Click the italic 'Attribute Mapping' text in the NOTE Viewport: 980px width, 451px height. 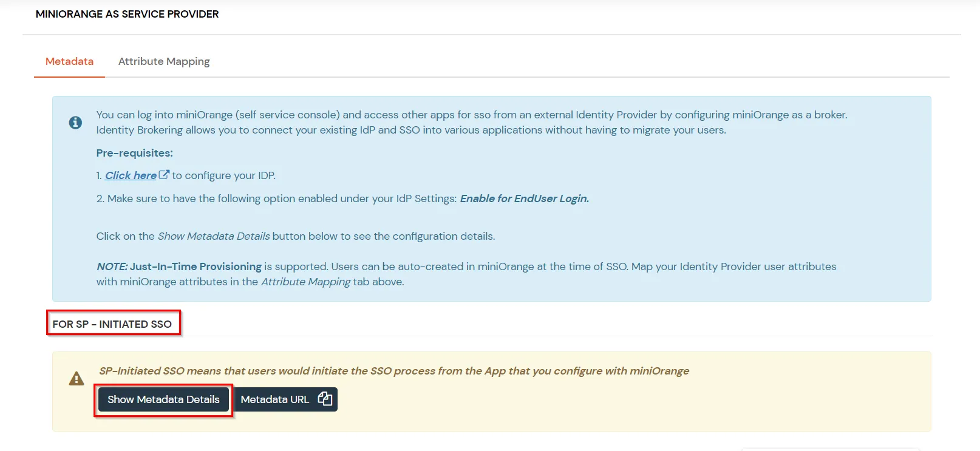coord(306,282)
